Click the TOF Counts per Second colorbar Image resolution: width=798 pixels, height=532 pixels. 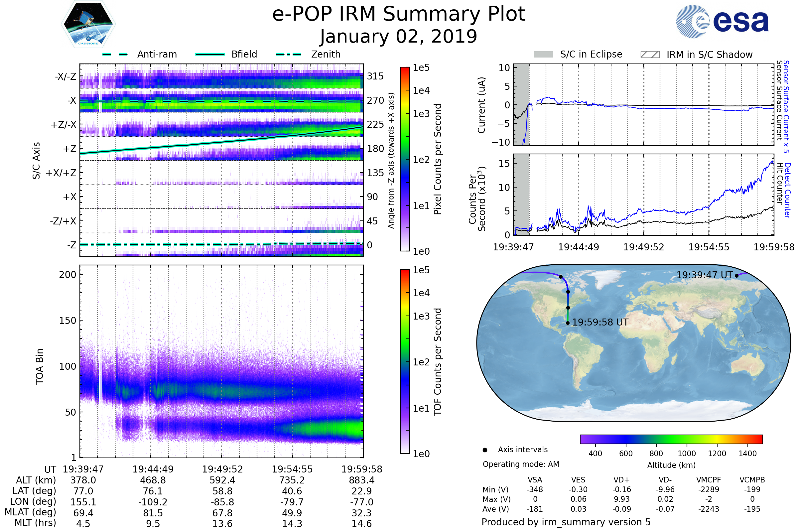(x=405, y=361)
